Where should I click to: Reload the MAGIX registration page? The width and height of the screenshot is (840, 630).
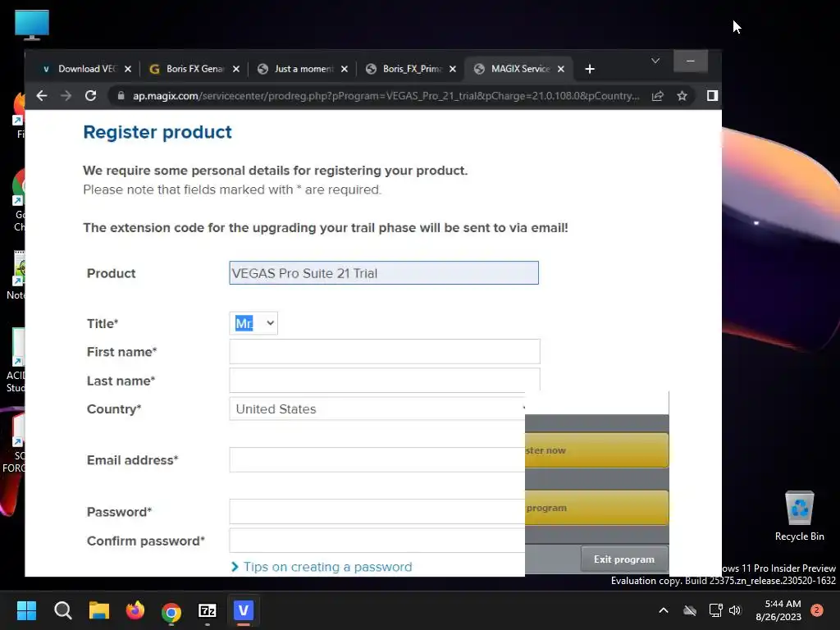coord(90,96)
